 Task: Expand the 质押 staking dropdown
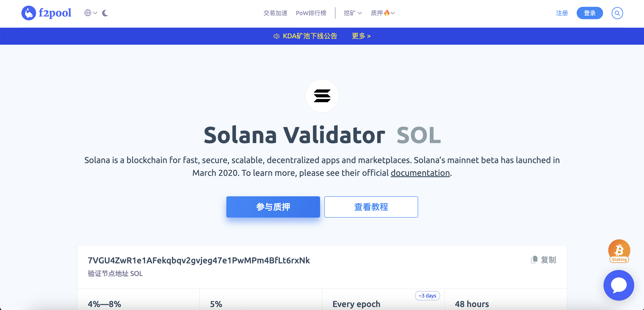[383, 13]
